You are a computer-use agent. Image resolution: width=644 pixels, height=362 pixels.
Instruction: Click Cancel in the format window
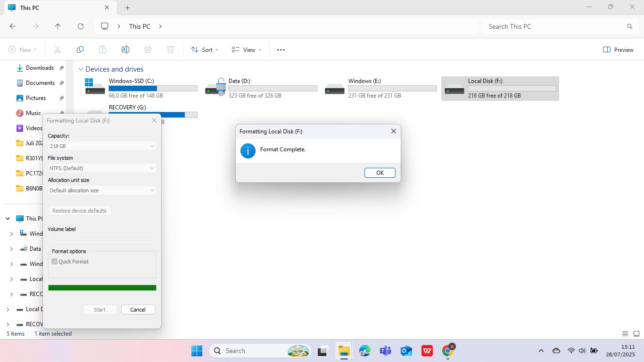pyautogui.click(x=138, y=310)
